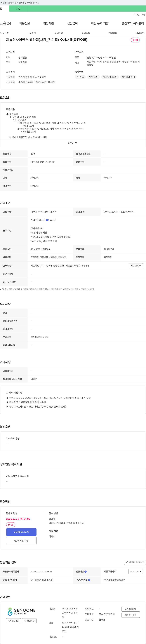Viewport: 146px width, 644px height.
Task: Click 보훈취업지원대상자 preference value
Action: [x=40, y=337]
